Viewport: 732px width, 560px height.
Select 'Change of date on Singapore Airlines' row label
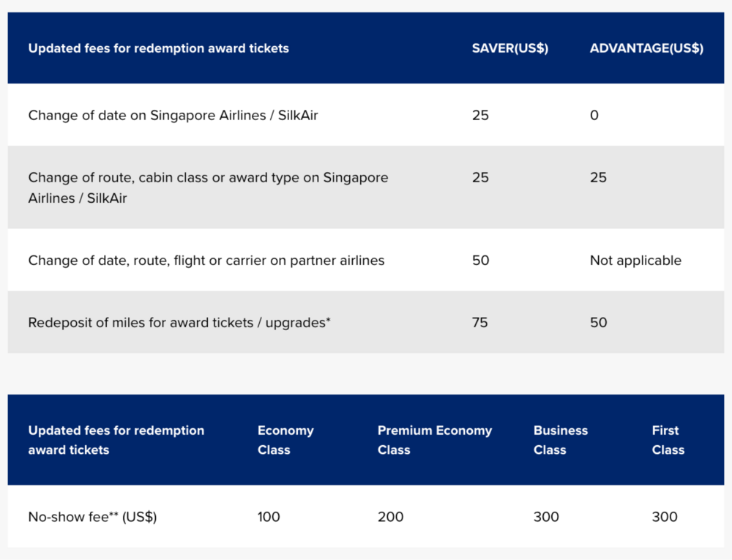coord(173,115)
